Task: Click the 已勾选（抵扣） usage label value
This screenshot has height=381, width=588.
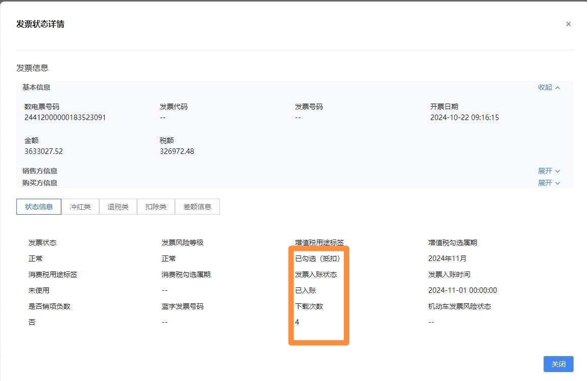Action: coord(317,258)
